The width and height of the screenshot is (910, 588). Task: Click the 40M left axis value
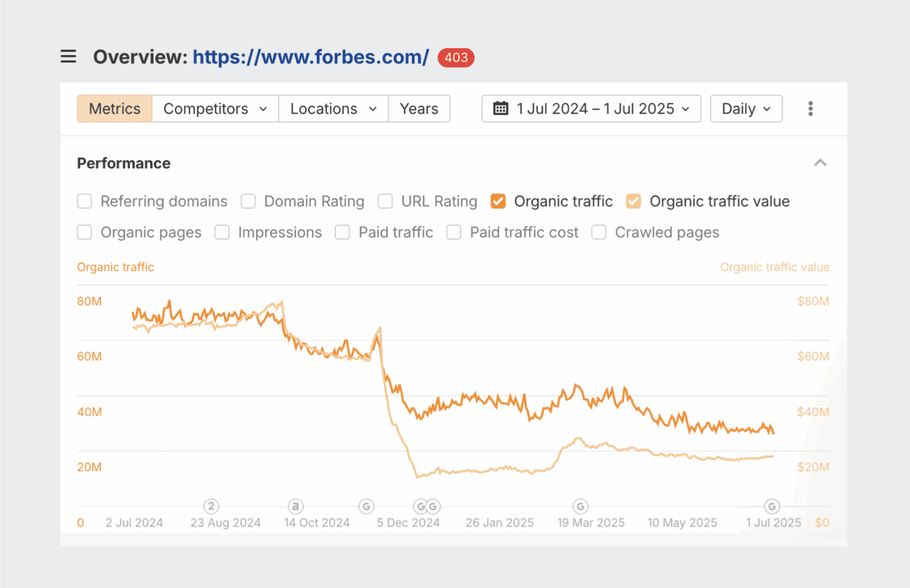[89, 412]
